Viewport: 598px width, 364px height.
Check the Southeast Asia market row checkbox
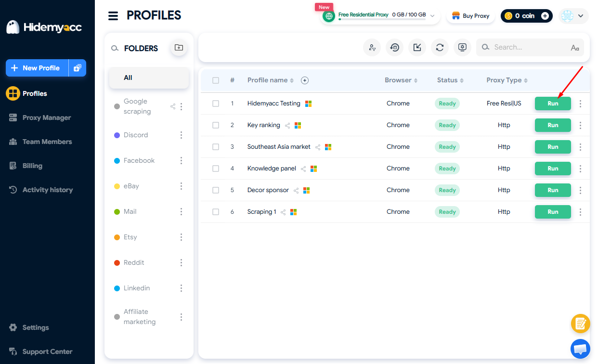pyautogui.click(x=216, y=147)
